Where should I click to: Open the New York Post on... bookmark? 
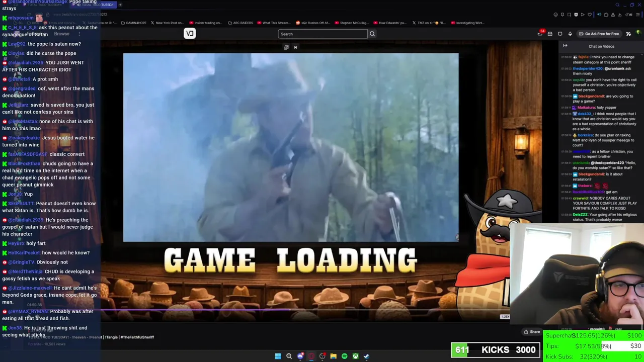[167, 23]
